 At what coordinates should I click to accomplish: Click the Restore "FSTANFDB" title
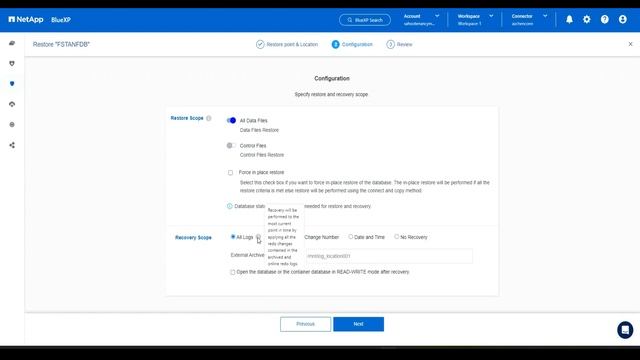(61, 44)
